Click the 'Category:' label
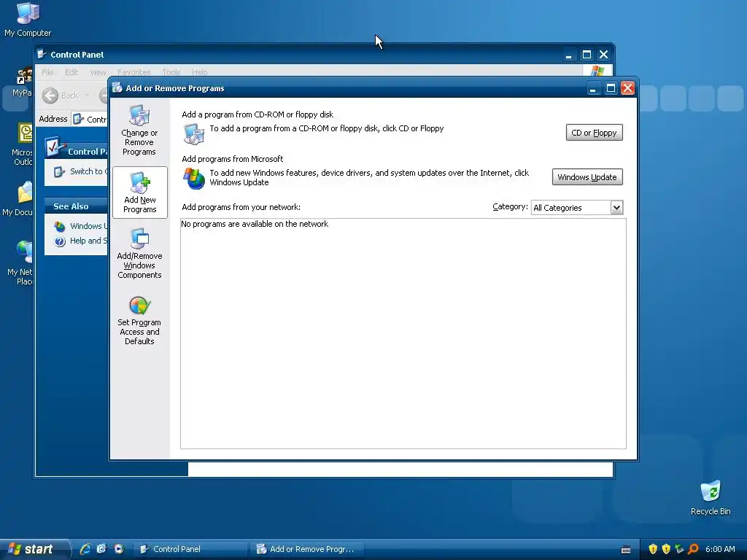 510,206
